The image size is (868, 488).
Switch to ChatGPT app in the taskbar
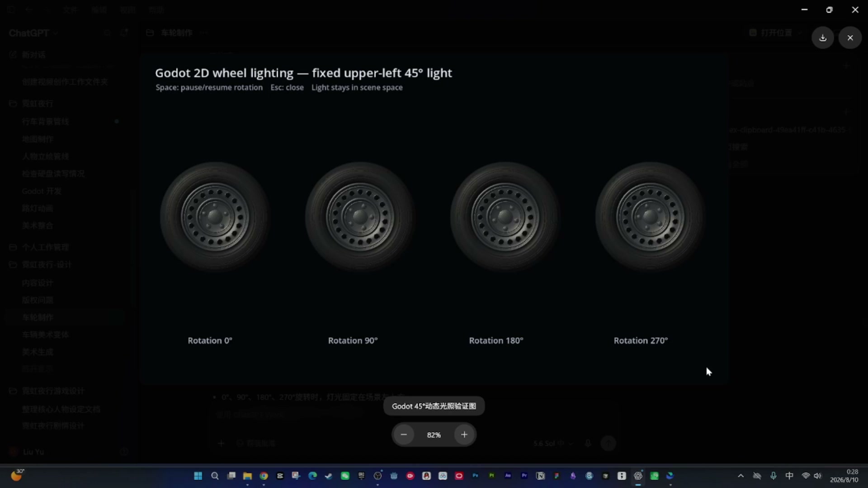coord(638,476)
